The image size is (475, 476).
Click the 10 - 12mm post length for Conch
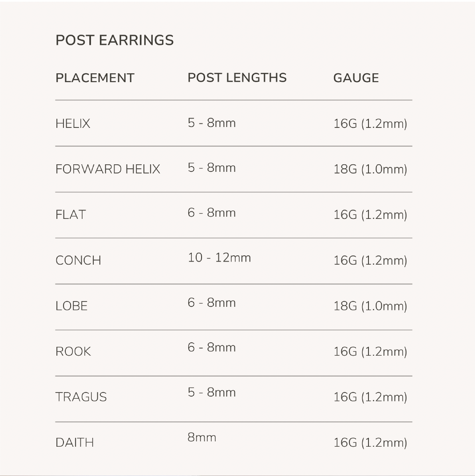pyautogui.click(x=219, y=258)
